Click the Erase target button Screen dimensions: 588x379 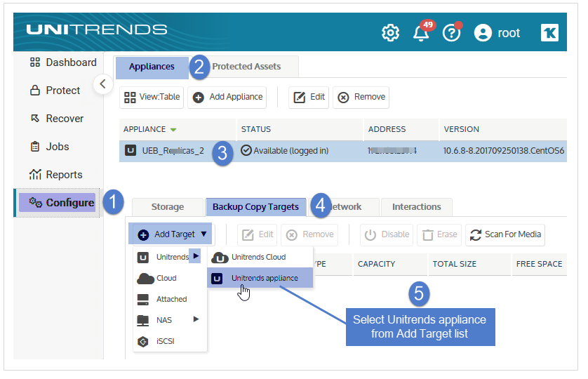point(439,235)
